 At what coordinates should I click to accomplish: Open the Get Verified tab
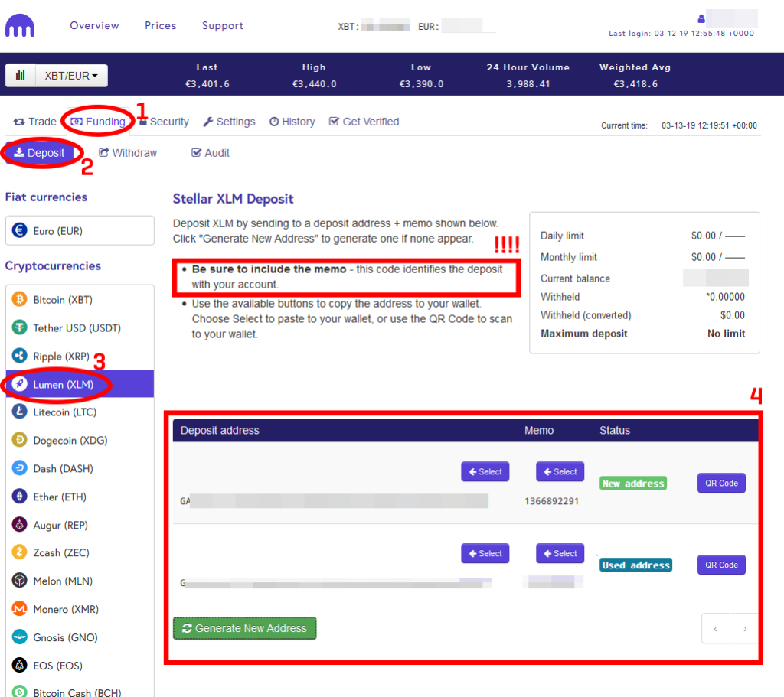tap(364, 122)
